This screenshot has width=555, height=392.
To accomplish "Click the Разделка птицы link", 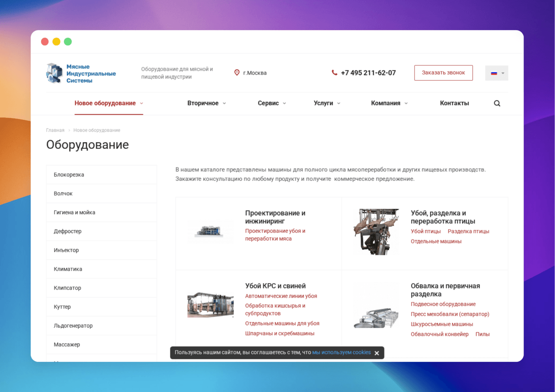I will 468,231.
